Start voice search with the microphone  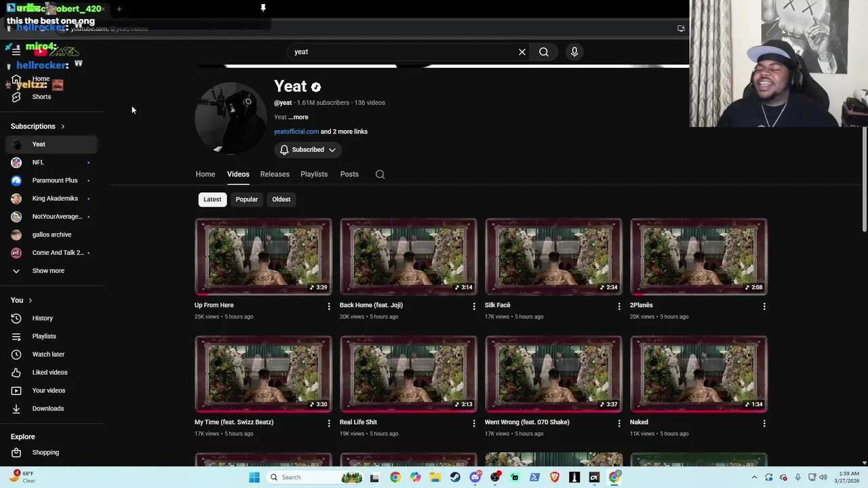coord(574,52)
